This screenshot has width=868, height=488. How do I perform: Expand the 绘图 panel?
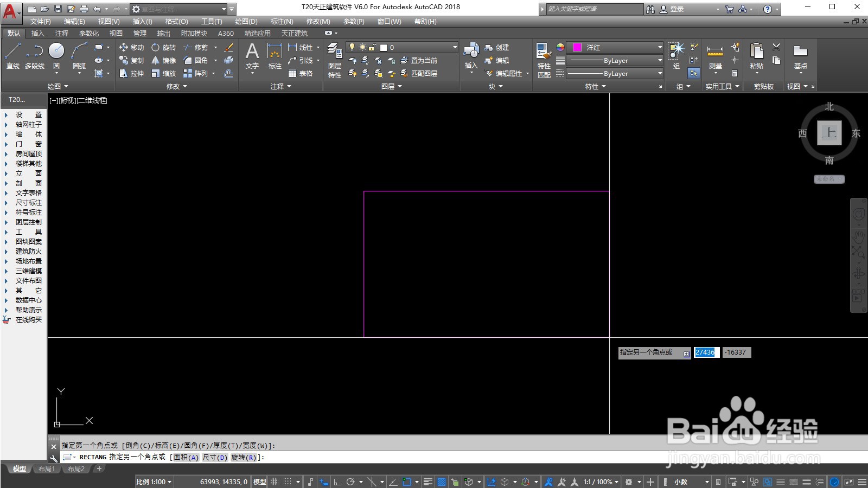pyautogui.click(x=58, y=86)
